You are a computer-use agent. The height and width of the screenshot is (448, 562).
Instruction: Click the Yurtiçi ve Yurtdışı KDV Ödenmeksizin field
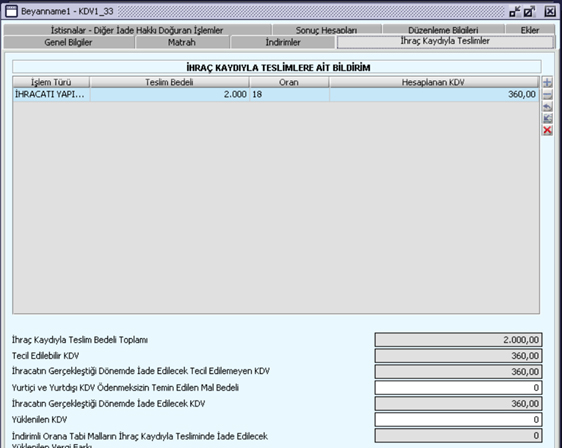pos(458,388)
